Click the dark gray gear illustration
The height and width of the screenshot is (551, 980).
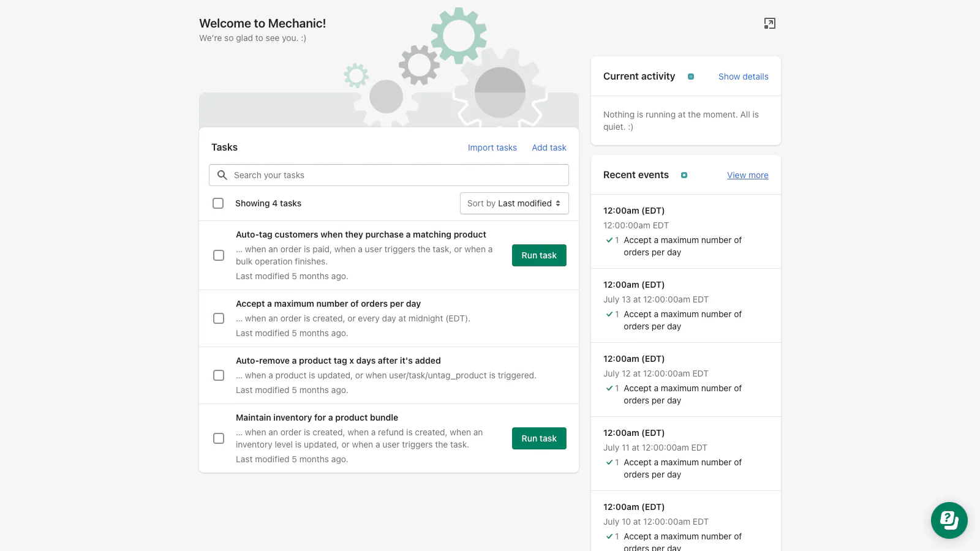[420, 65]
